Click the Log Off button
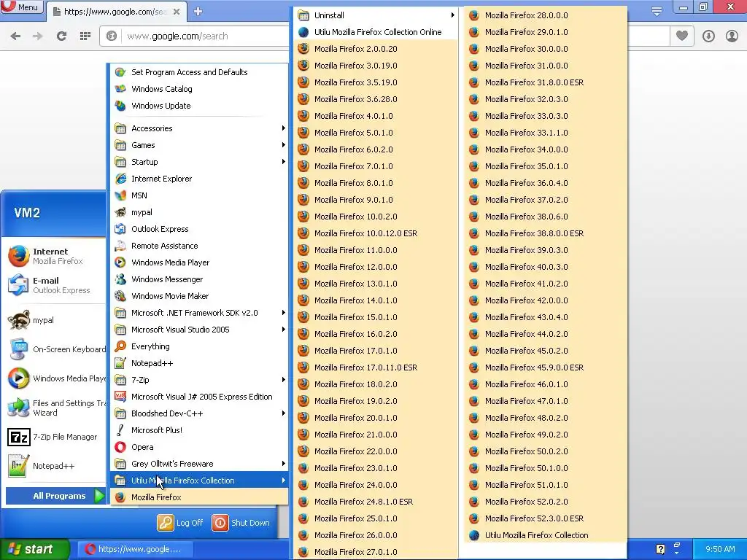Viewport: 747px width, 560px height. (180, 523)
